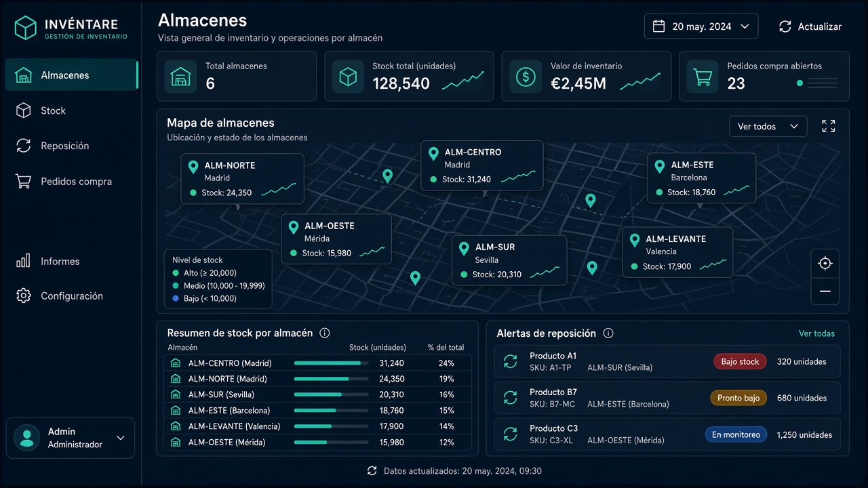Click the Alto stock level legend dot
The width and height of the screenshot is (868, 488).
pos(176,273)
